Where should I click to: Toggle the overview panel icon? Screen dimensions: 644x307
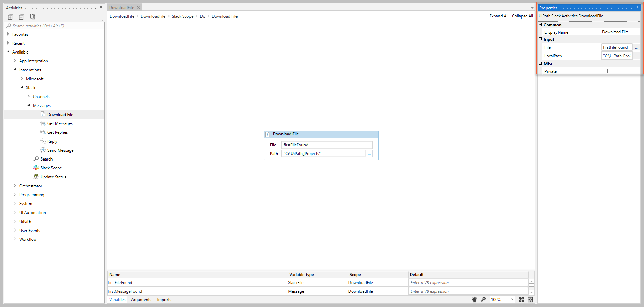pos(530,299)
